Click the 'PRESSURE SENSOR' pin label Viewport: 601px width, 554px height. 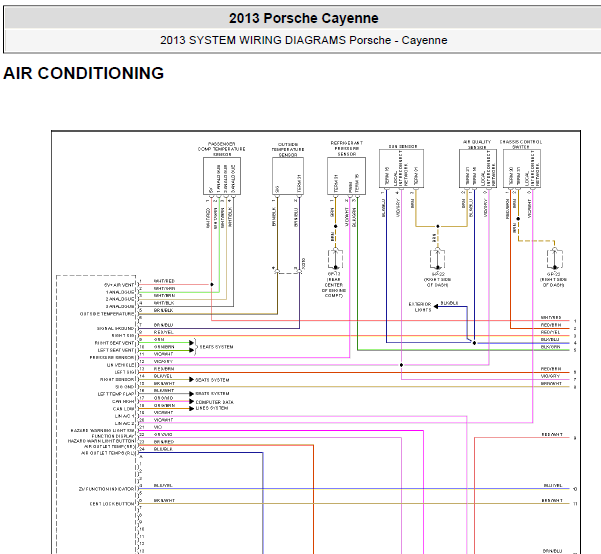click(112, 358)
